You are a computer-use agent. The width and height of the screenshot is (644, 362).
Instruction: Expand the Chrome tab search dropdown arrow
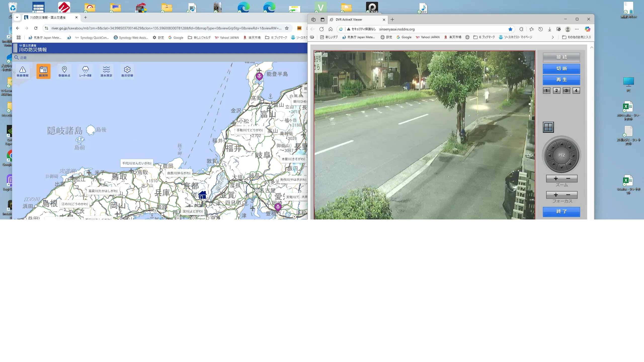pyautogui.click(x=17, y=17)
